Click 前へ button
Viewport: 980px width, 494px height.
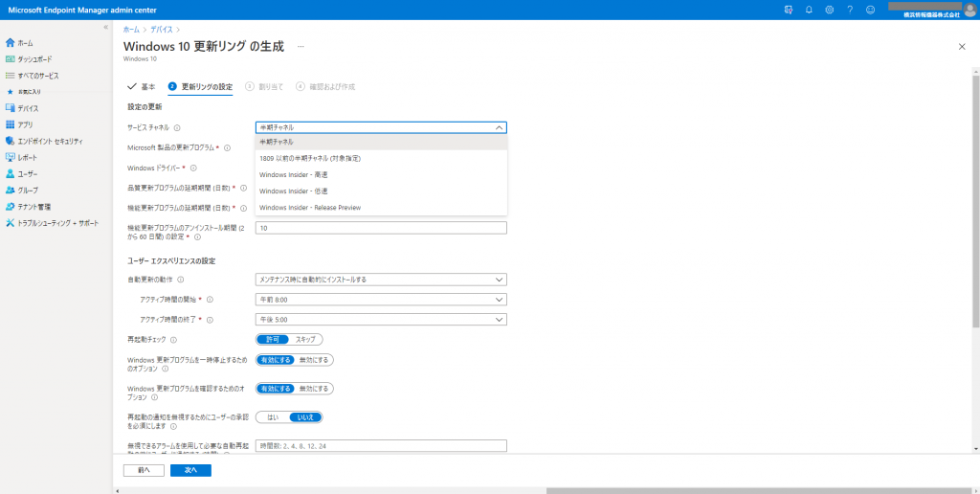tap(144, 470)
